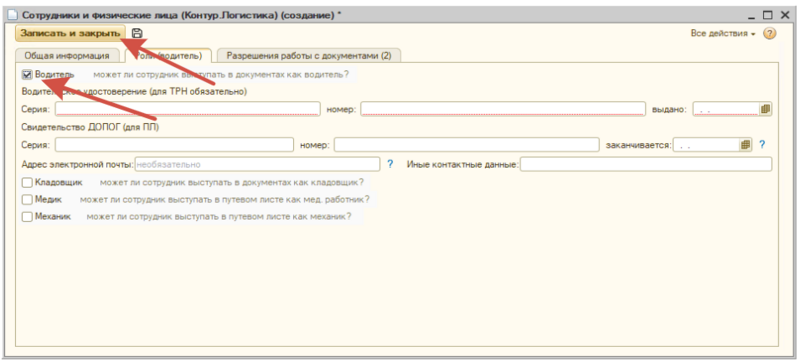Click the save diskette icon

tap(137, 33)
